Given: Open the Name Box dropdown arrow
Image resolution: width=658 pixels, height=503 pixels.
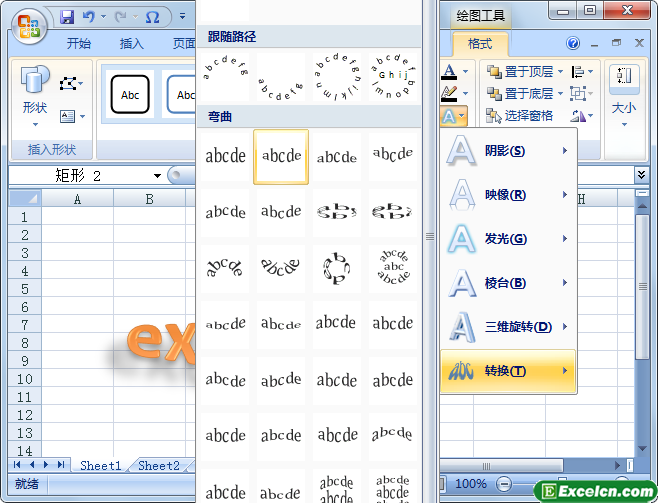Looking at the screenshot, I should coord(157,175).
